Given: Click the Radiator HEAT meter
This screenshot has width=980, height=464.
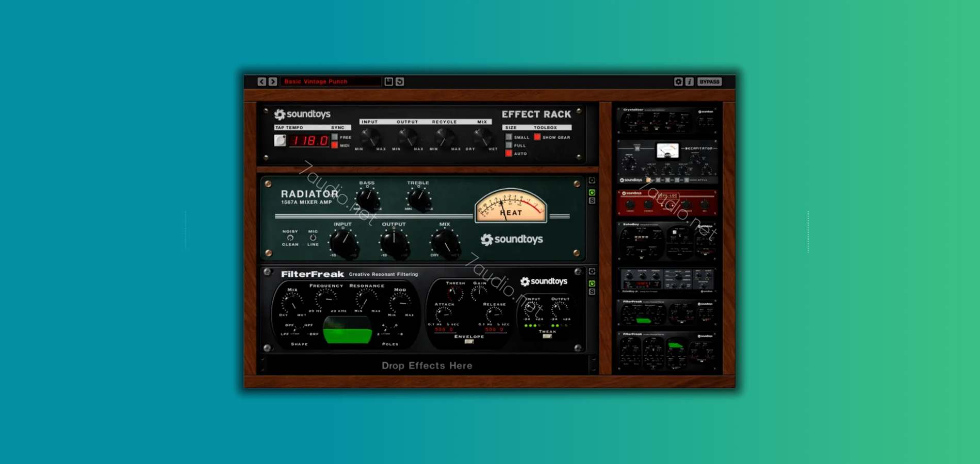Looking at the screenshot, I should [x=511, y=206].
